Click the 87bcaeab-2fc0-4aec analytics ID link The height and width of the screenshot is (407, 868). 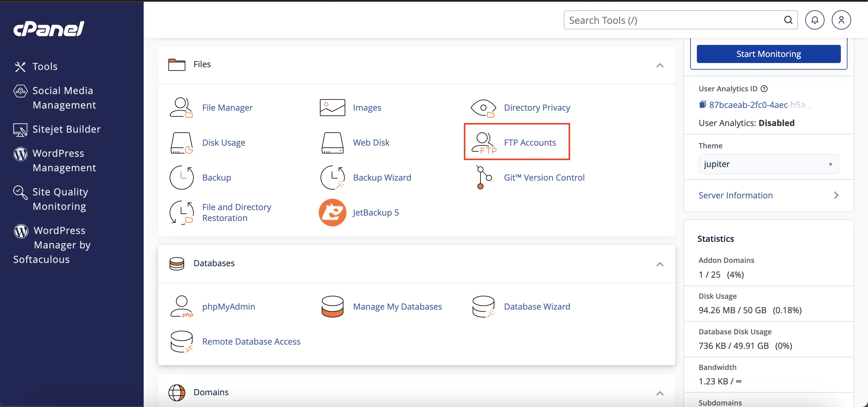coord(760,105)
